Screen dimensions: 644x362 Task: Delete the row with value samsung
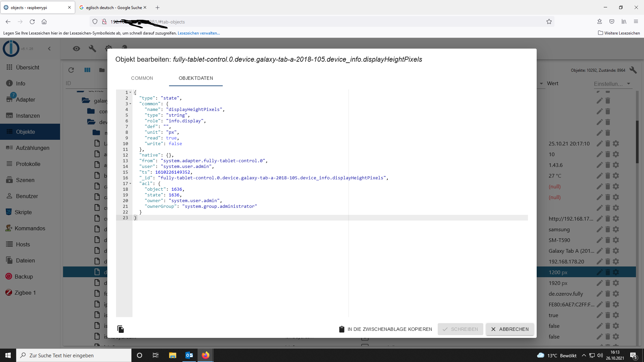[x=608, y=230]
